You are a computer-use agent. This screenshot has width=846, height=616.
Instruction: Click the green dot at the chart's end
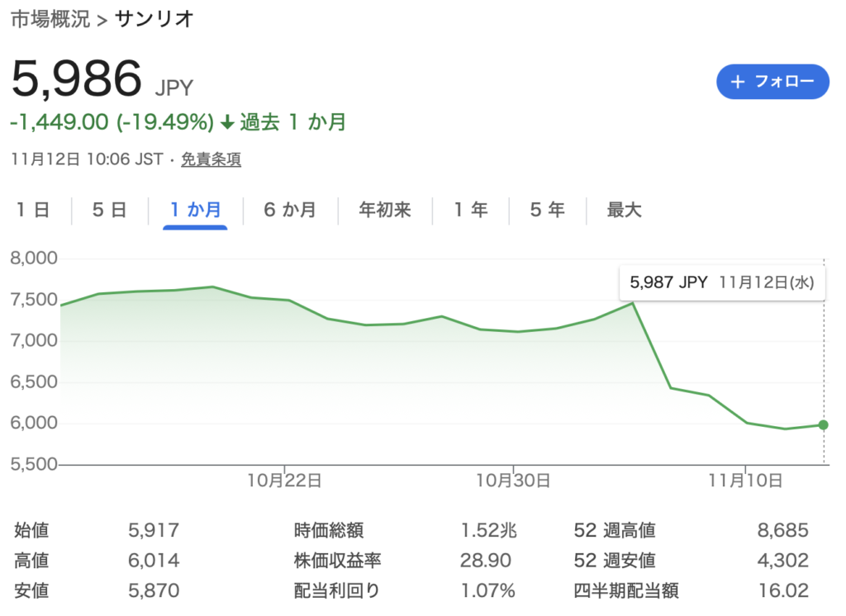tap(824, 424)
